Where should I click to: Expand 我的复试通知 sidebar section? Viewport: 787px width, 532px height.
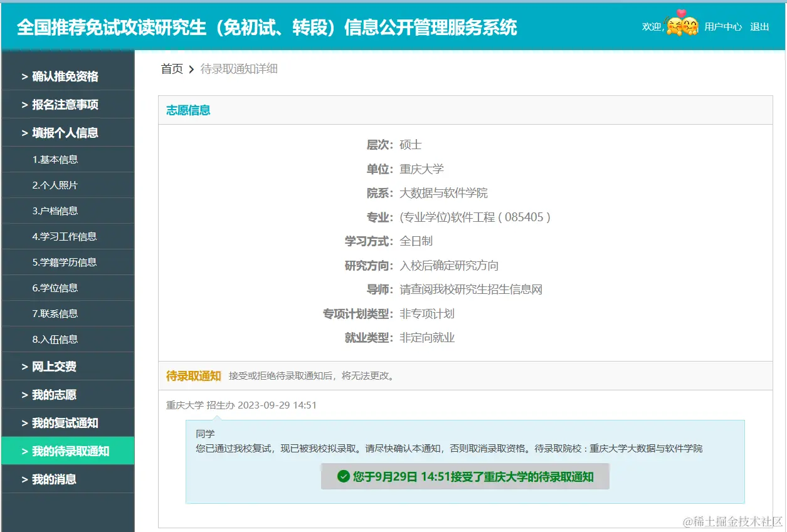68,423
